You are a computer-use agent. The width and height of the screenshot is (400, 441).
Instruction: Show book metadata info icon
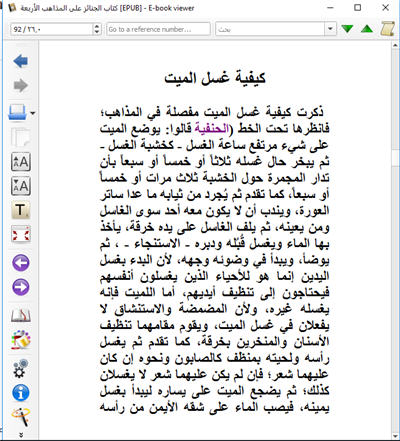(21, 393)
